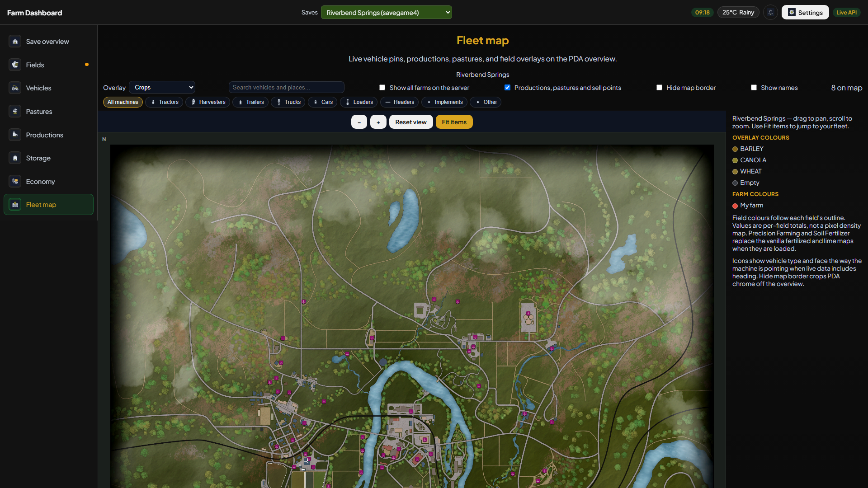This screenshot has height=488, width=868.
Task: Click the dot icon in Other chip
Action: (478, 102)
